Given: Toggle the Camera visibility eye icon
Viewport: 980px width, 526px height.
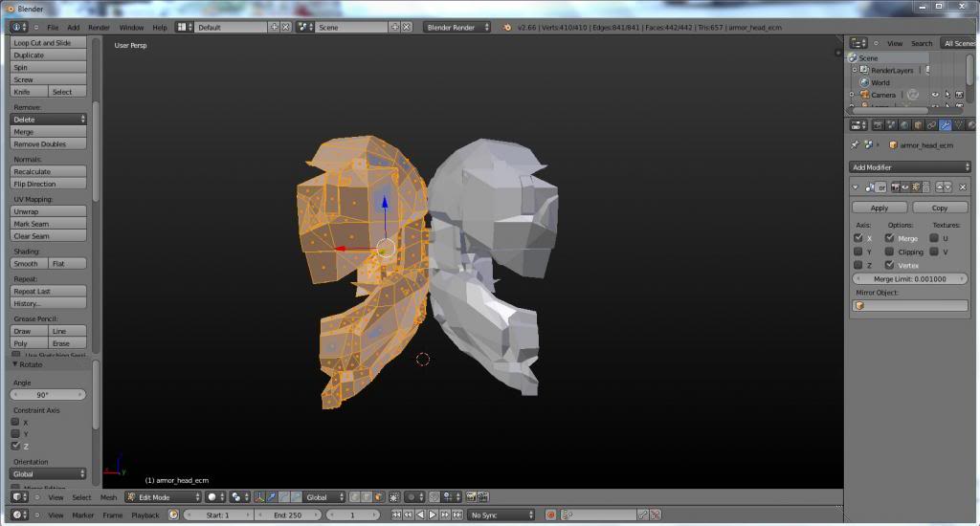Looking at the screenshot, I should click(x=935, y=95).
